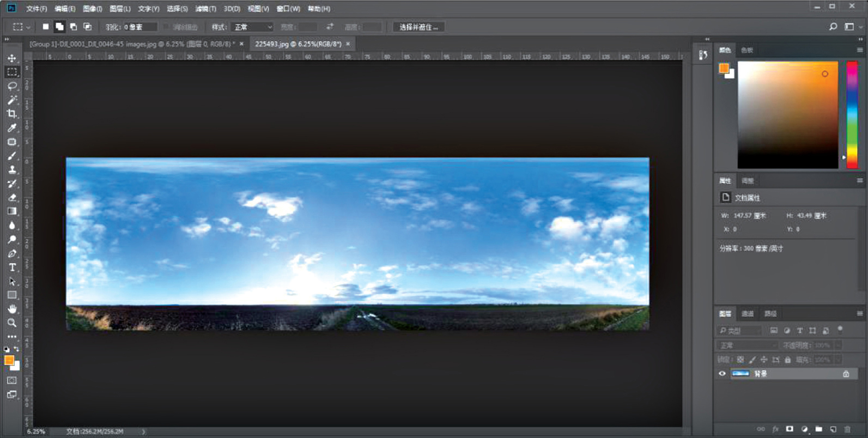868x438 pixels.
Task: Pick the Magic Wand tool
Action: coord(12,100)
